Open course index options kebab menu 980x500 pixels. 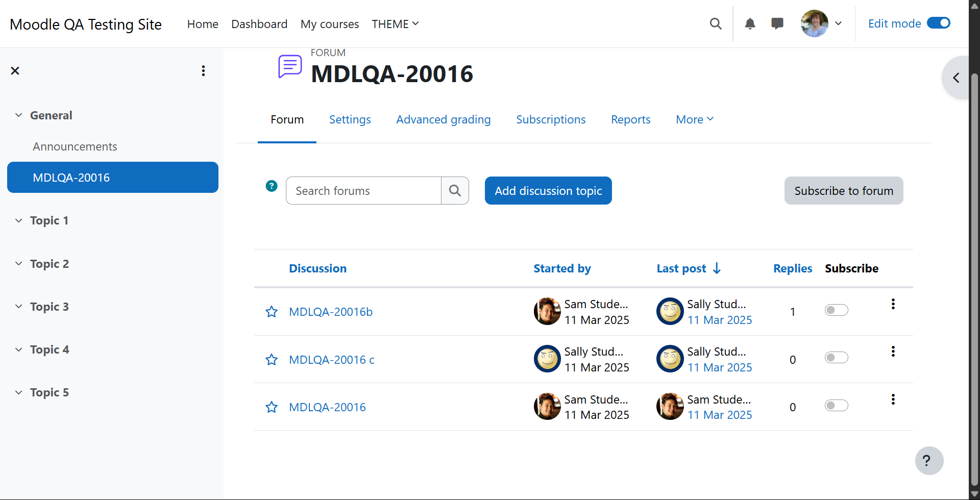pyautogui.click(x=203, y=71)
